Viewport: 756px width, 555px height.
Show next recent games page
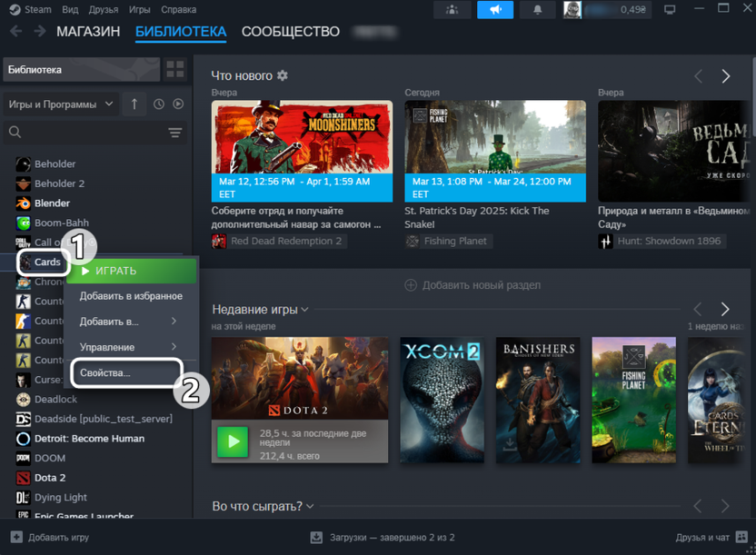(x=725, y=310)
